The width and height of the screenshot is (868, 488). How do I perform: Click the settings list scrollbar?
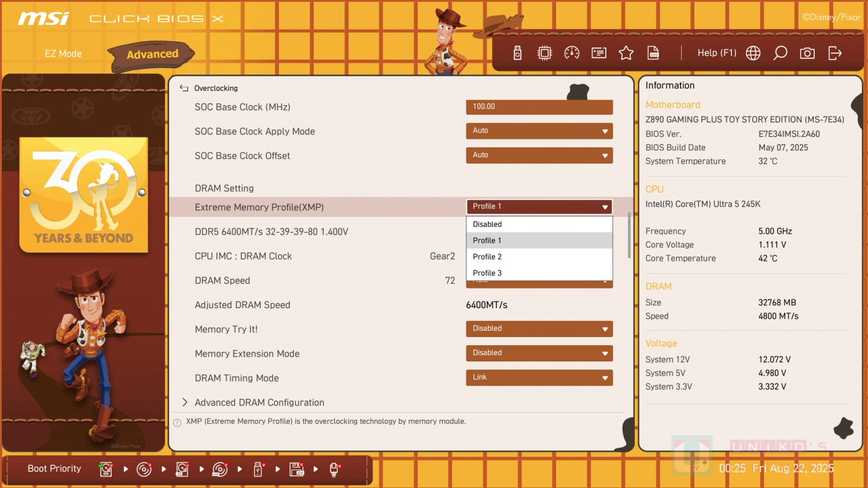tap(629, 235)
